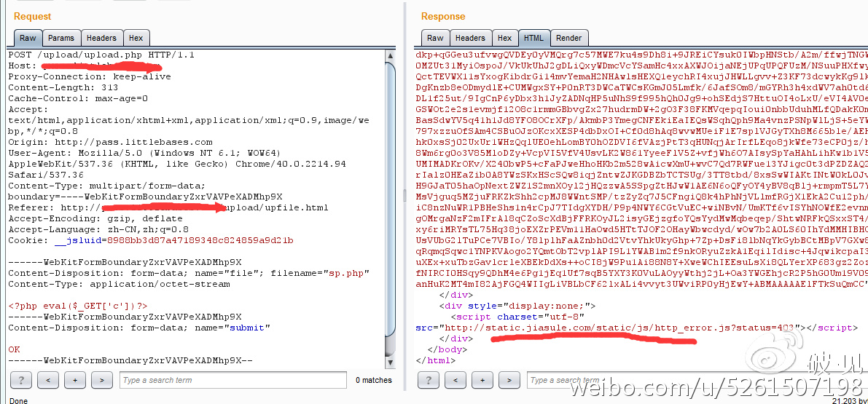Open request search help question-mark button

(20, 380)
